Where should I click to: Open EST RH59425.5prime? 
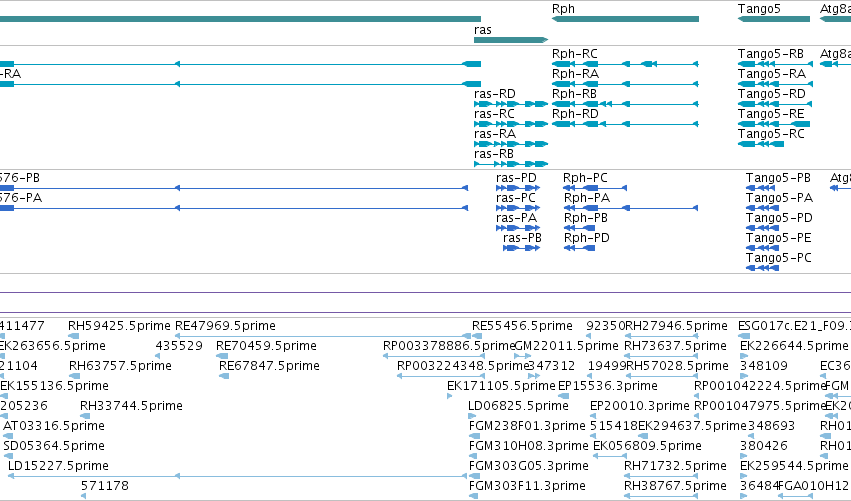click(119, 326)
